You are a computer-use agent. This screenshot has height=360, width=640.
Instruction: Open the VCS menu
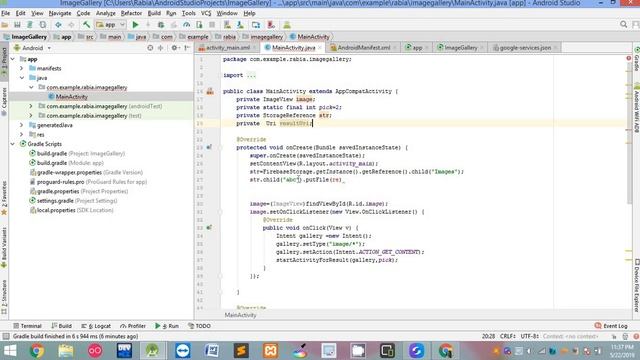(206, 13)
